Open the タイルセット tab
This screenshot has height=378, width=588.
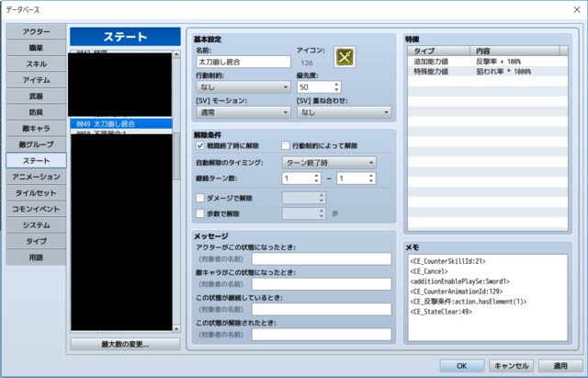click(x=36, y=193)
